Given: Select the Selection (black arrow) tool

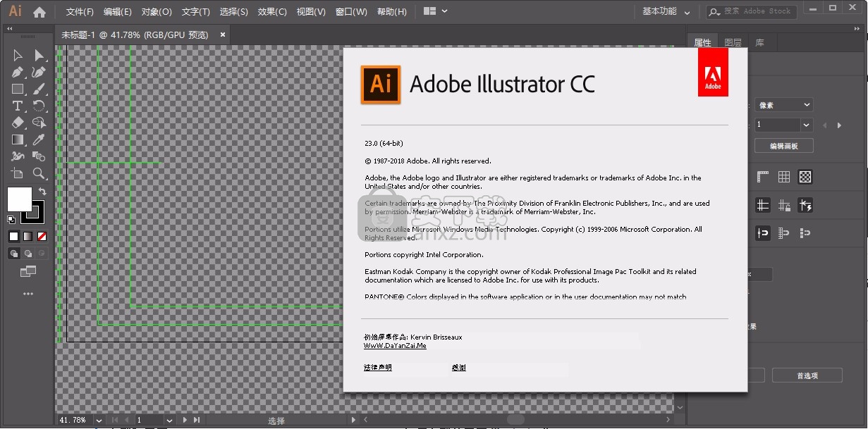Looking at the screenshot, I should 18,55.
